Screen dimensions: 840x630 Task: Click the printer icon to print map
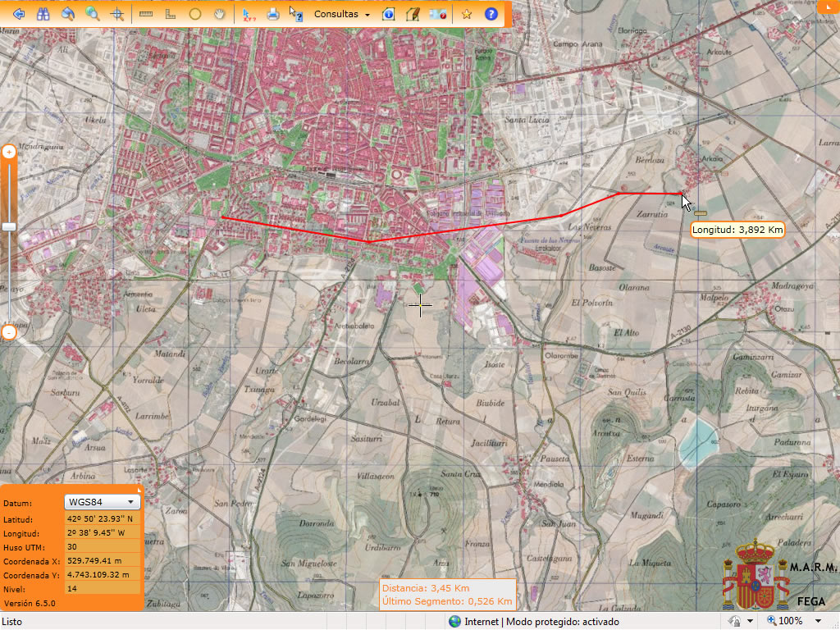(273, 14)
